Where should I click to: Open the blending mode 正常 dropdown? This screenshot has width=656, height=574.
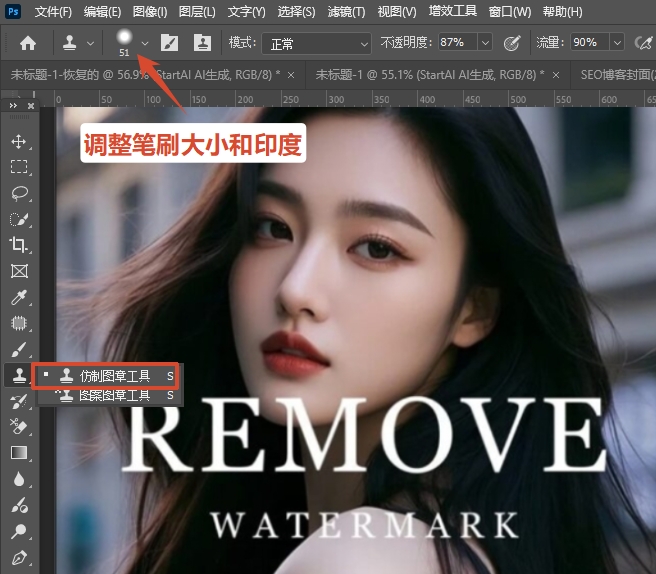click(x=316, y=44)
